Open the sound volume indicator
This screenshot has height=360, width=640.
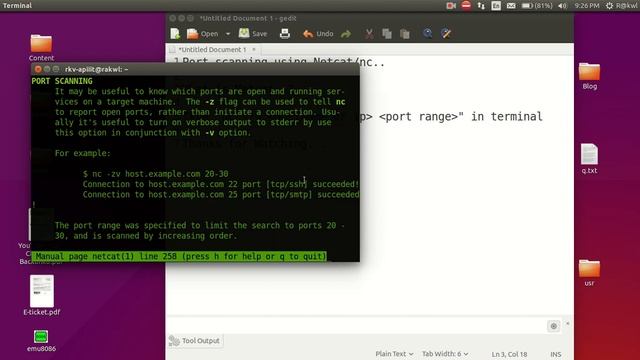pyautogui.click(x=562, y=6)
